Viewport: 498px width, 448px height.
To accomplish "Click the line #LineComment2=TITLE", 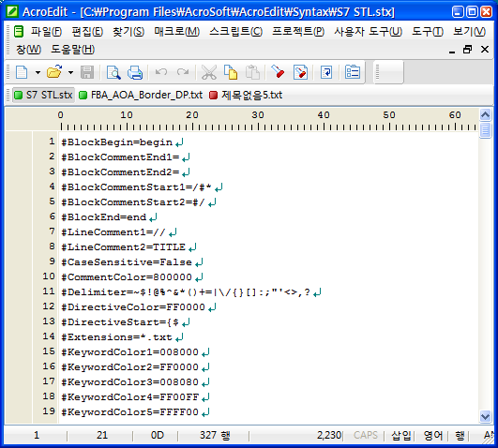I will point(123,247).
